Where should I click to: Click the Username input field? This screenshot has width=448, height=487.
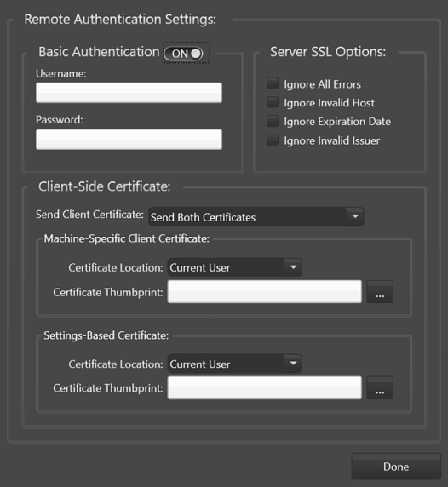pos(129,93)
